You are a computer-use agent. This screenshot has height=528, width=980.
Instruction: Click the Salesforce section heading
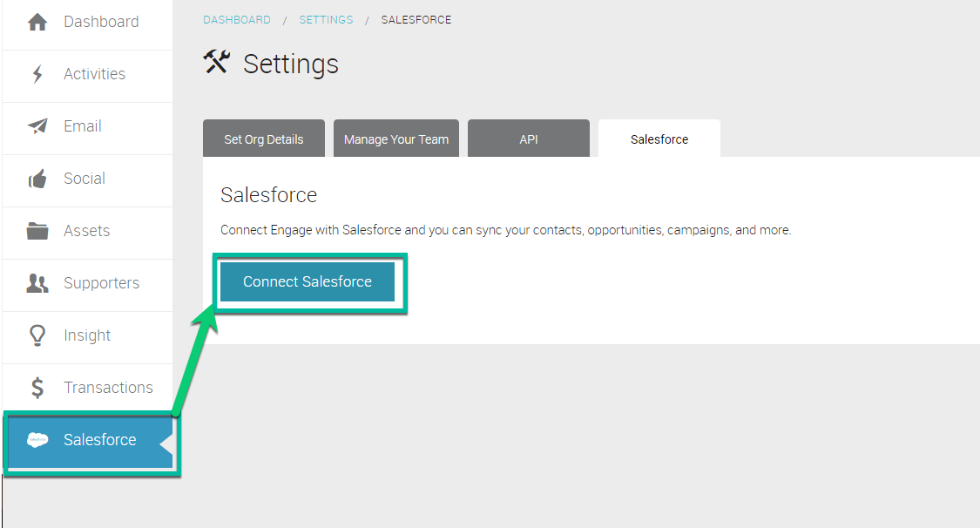[x=269, y=195]
